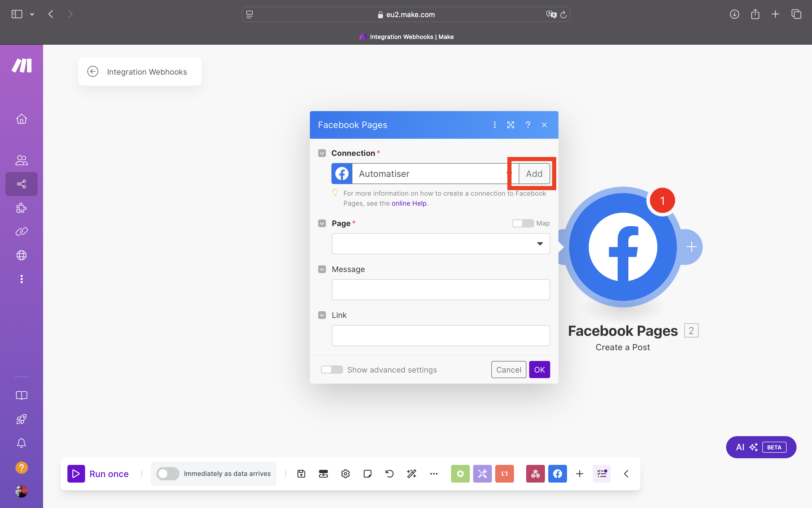812x508 pixels.
Task: Undo with the curved arrow icon
Action: 389,474
